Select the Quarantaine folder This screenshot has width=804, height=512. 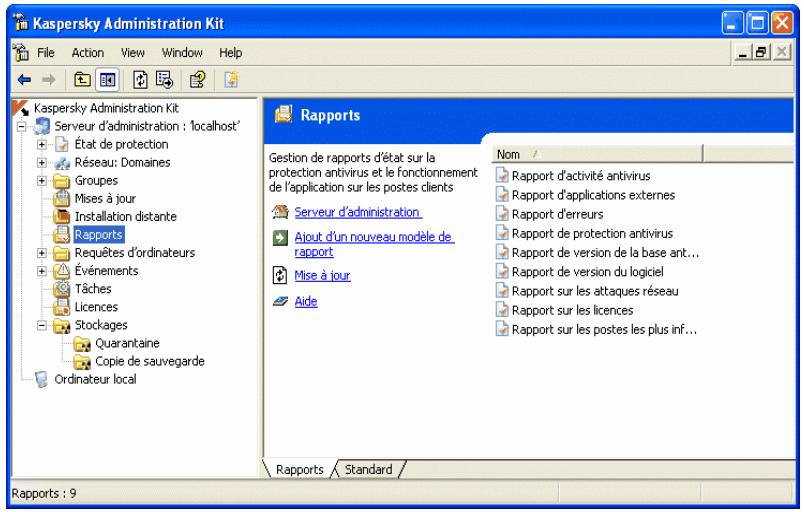[x=127, y=343]
